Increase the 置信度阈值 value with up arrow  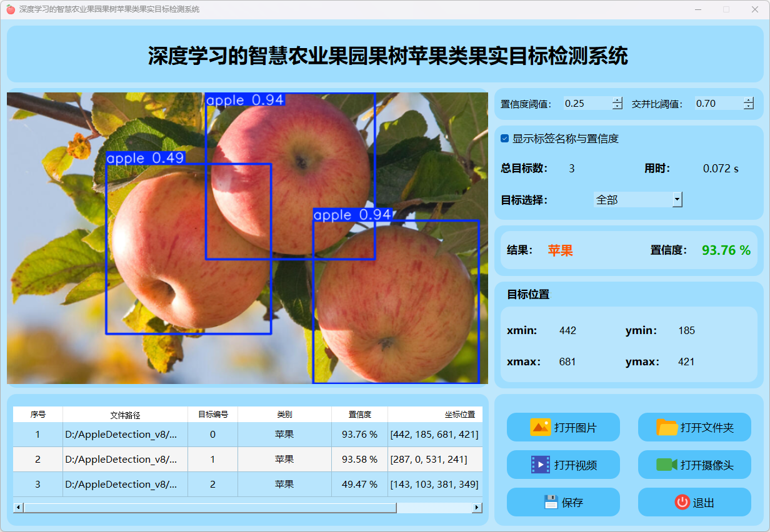pyautogui.click(x=617, y=100)
